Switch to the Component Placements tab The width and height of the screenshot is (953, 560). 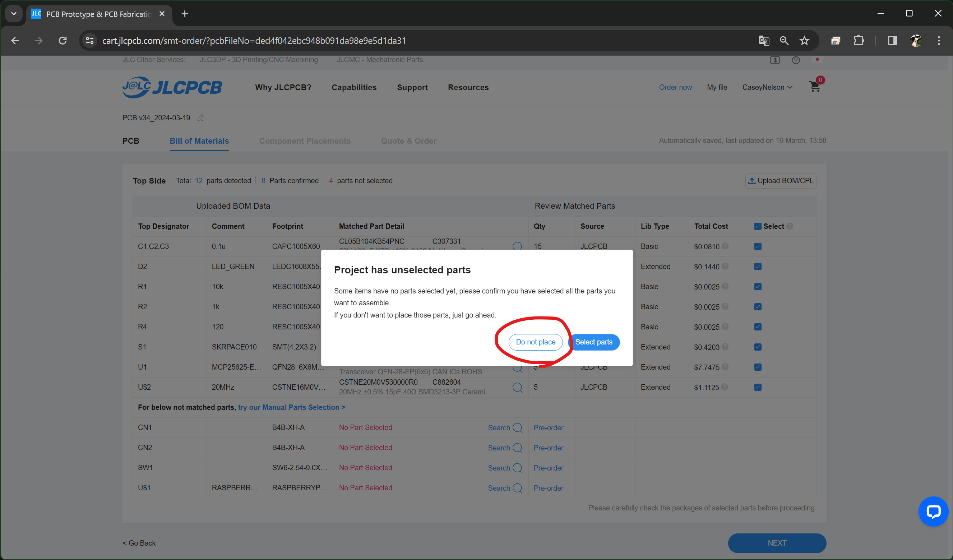tap(305, 141)
